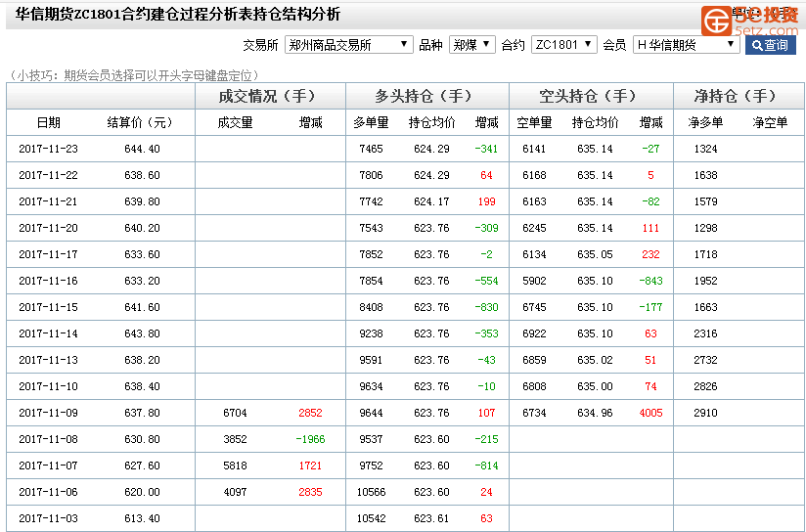Select the date cell 2017-11-06
The image size is (806, 532).
click(48, 492)
